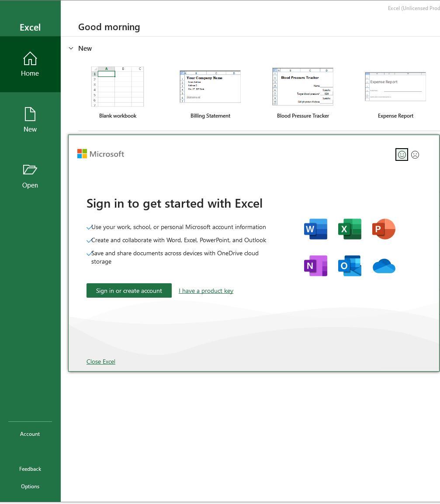Click the Blank workbook label

118,116
